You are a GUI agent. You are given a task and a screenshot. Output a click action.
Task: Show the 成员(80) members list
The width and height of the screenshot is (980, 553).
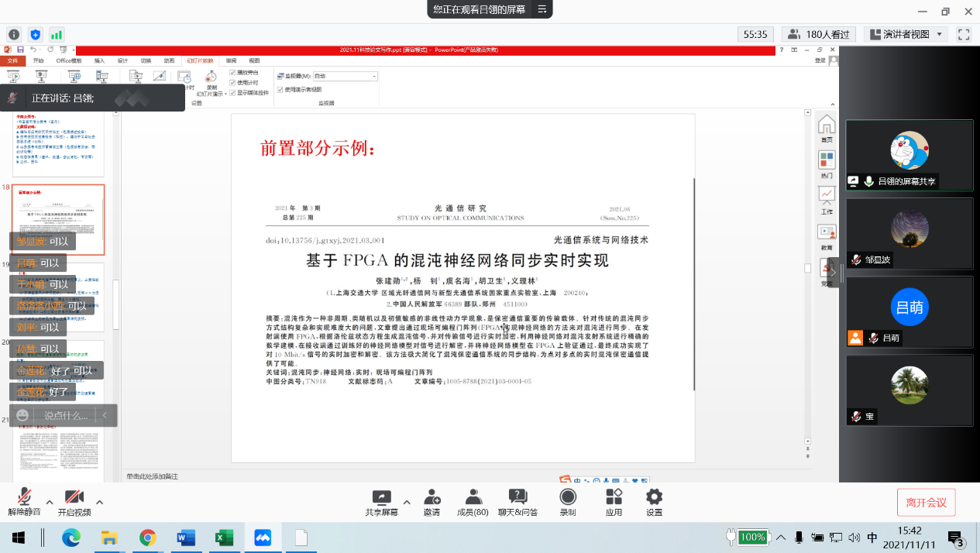coord(473,497)
